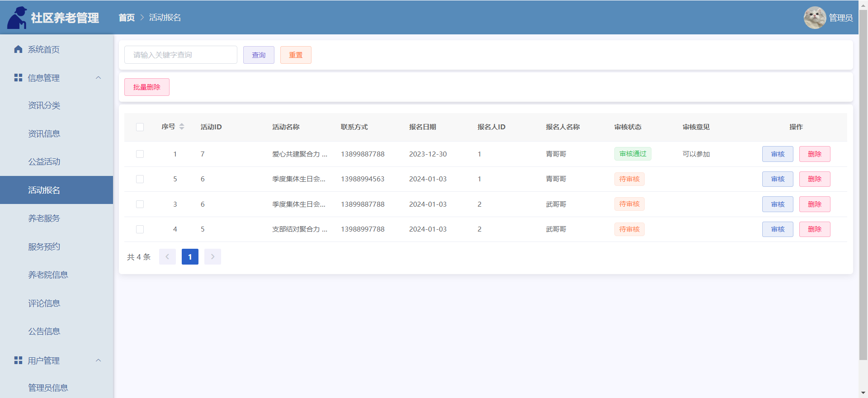Viewport: 868px width, 398px height.
Task: Go to previous page arrow
Action: tap(167, 257)
